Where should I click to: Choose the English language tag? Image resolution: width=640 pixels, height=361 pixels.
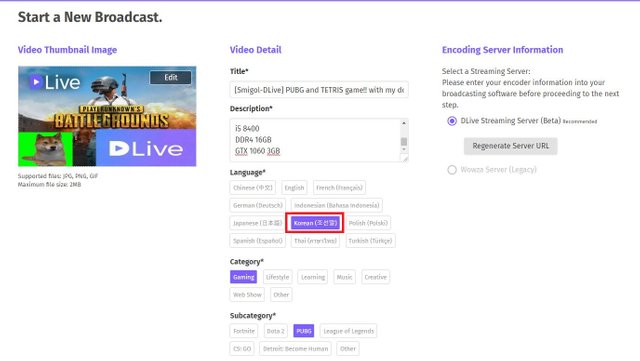pos(294,188)
